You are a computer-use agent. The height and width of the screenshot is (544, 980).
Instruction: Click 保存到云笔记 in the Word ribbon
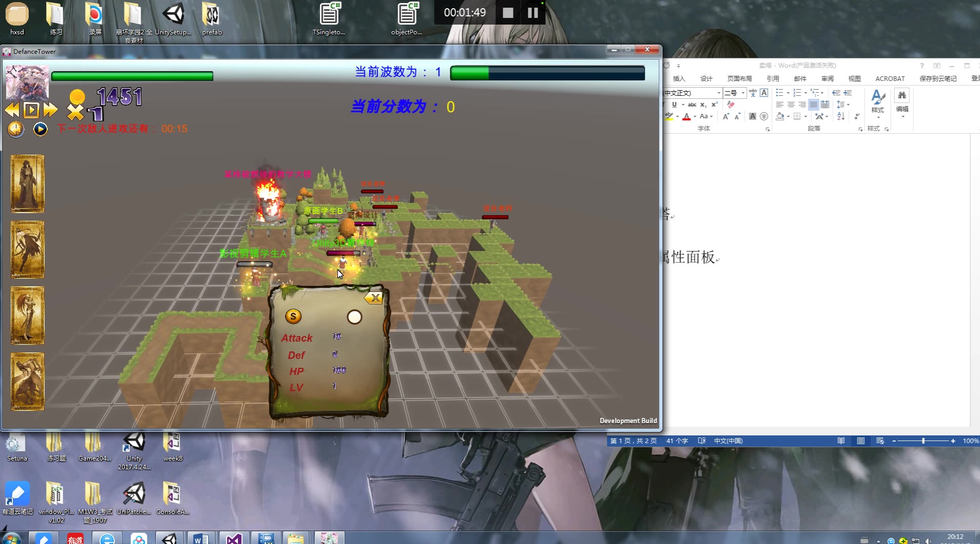[938, 78]
